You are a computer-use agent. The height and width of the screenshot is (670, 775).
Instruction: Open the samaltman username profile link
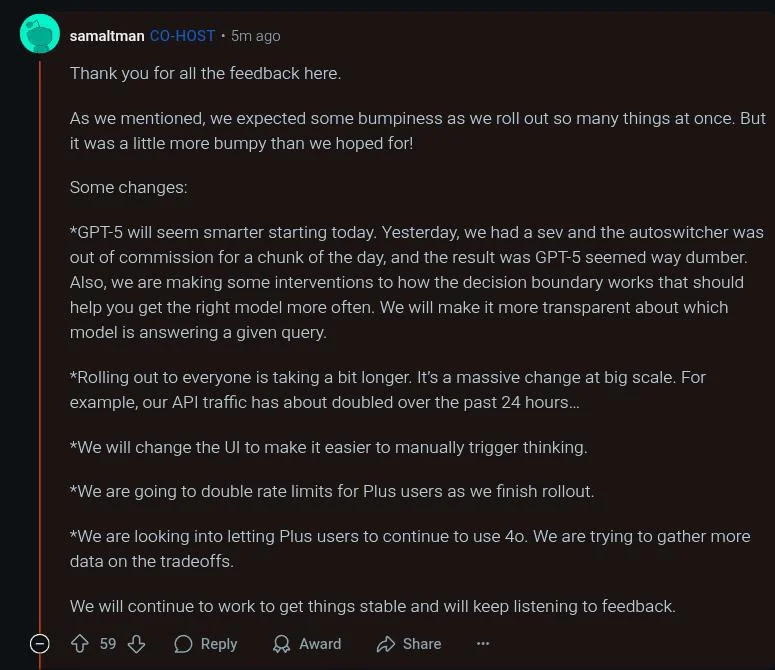point(107,36)
